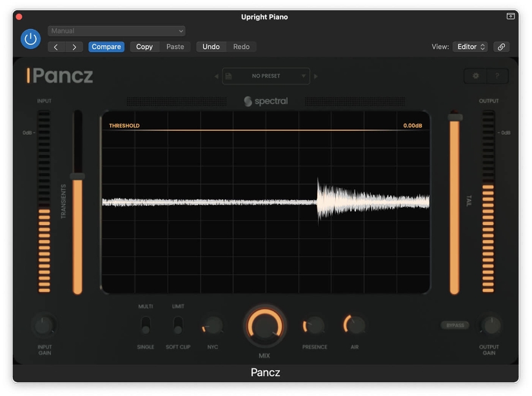Click the Paste button
Viewport: 532px width, 396px height.
coord(175,47)
